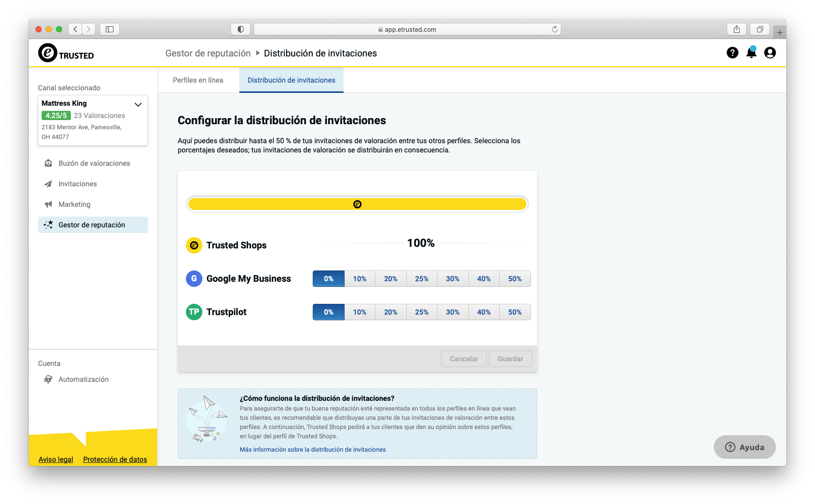The height and width of the screenshot is (504, 815).
Task: Click Safari's privacy shield icon
Action: 240,29
